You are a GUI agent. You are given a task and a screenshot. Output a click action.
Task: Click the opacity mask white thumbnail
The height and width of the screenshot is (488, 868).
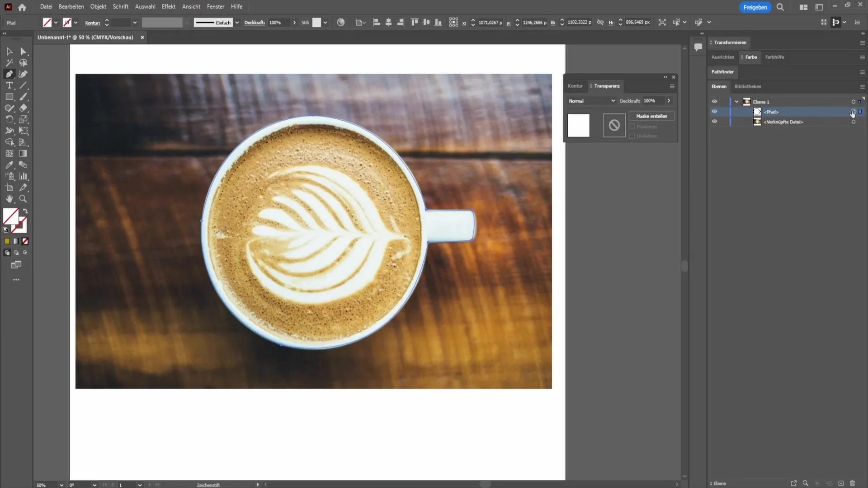(x=579, y=125)
